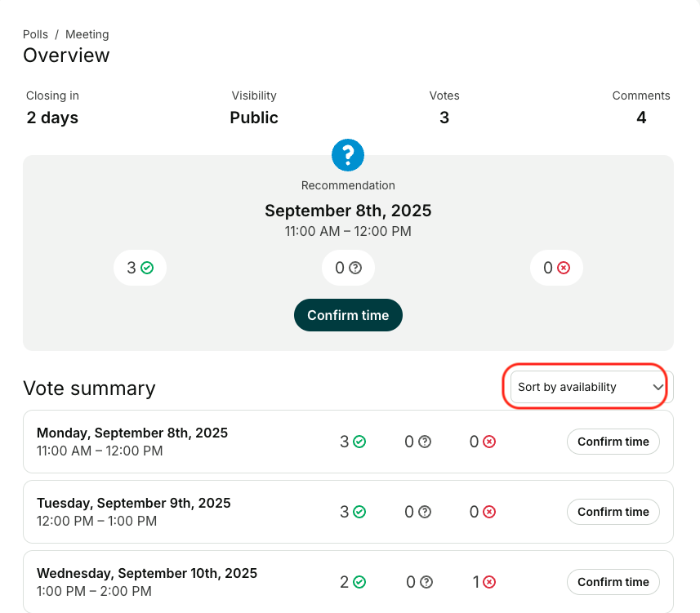This screenshot has height=613, width=700.
Task: Click red X icon for September 9th row
Action: [489, 512]
